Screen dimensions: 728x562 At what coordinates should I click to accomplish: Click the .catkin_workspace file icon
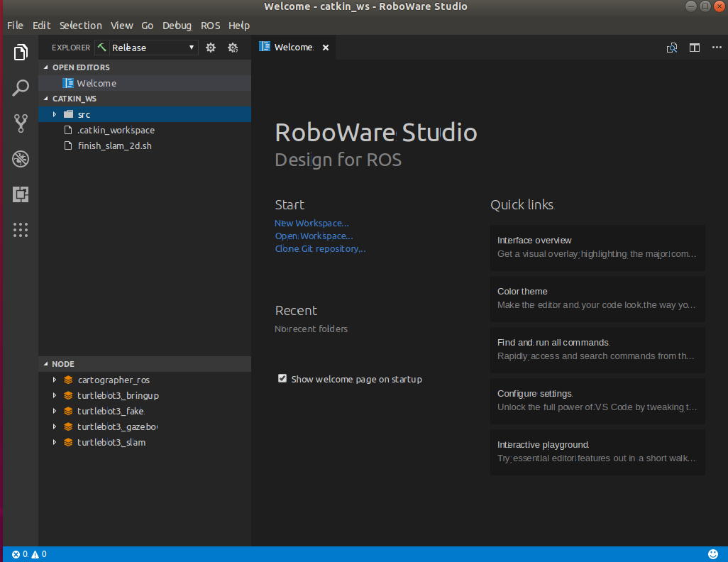68,130
